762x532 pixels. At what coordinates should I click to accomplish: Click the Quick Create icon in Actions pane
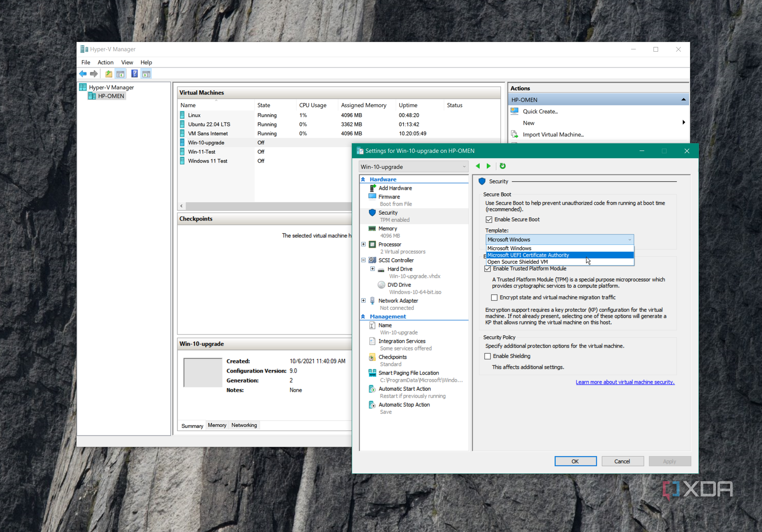point(514,111)
